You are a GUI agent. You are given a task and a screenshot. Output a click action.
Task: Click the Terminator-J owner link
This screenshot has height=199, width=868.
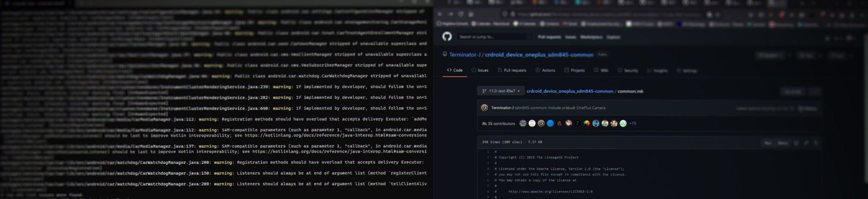[x=465, y=55]
